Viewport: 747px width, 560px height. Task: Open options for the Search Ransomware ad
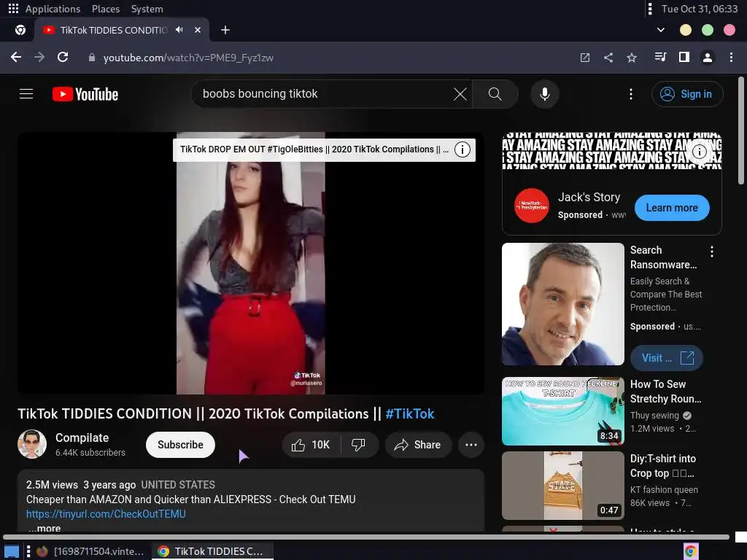(712, 252)
